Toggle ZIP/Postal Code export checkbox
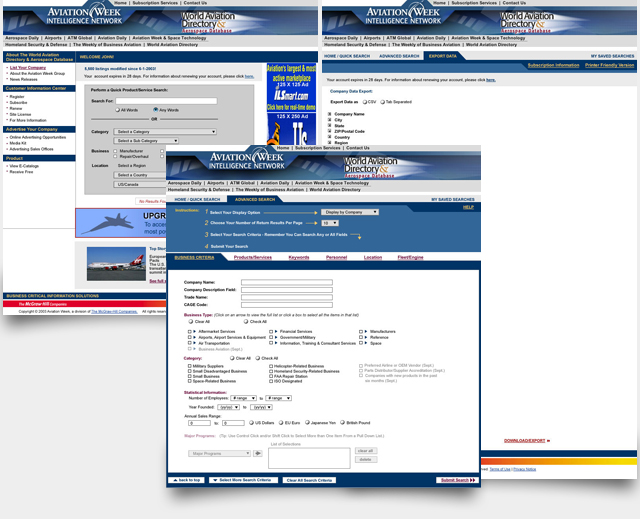This screenshot has width=640, height=519. 329,131
